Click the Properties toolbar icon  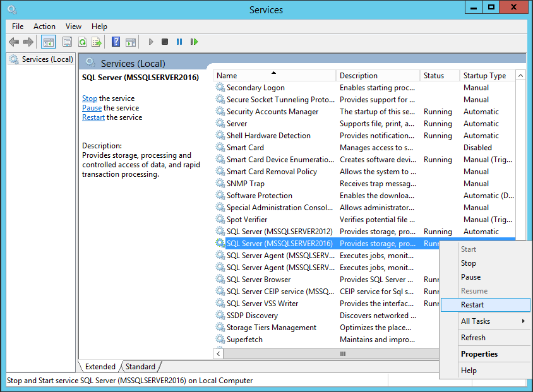tap(67, 42)
